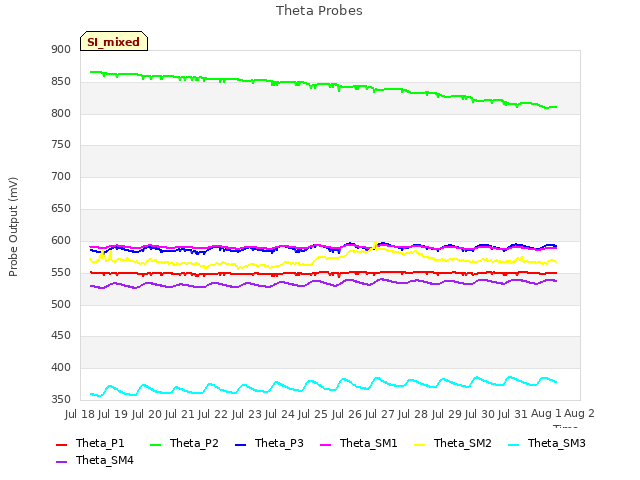Click the blue Theta_P3 legend swatch
The image size is (640, 480).
click(x=241, y=444)
